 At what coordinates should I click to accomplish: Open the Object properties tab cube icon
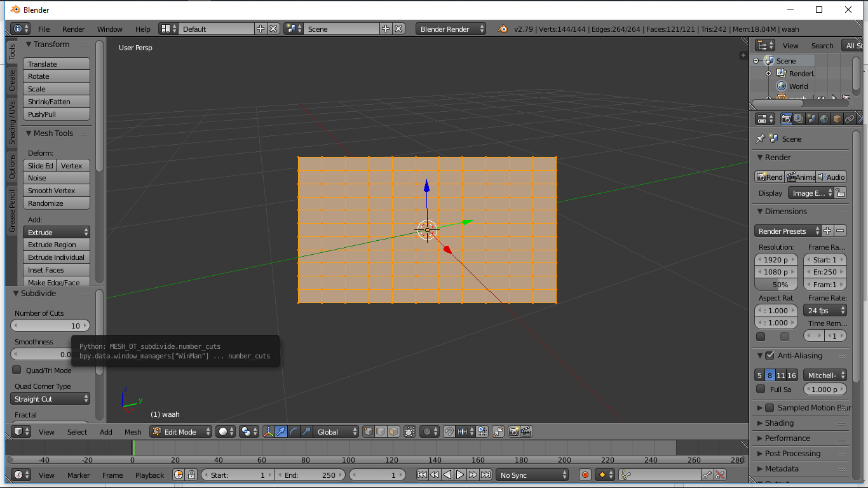click(837, 119)
